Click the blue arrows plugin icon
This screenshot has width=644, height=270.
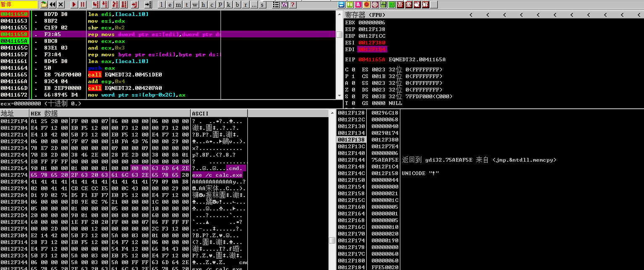pyautogui.click(x=342, y=5)
